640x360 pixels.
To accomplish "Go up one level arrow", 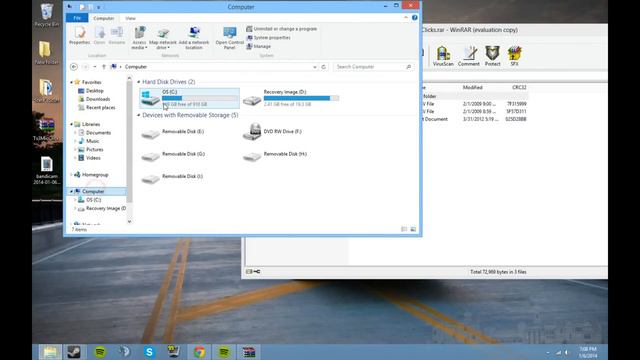I will (x=104, y=67).
